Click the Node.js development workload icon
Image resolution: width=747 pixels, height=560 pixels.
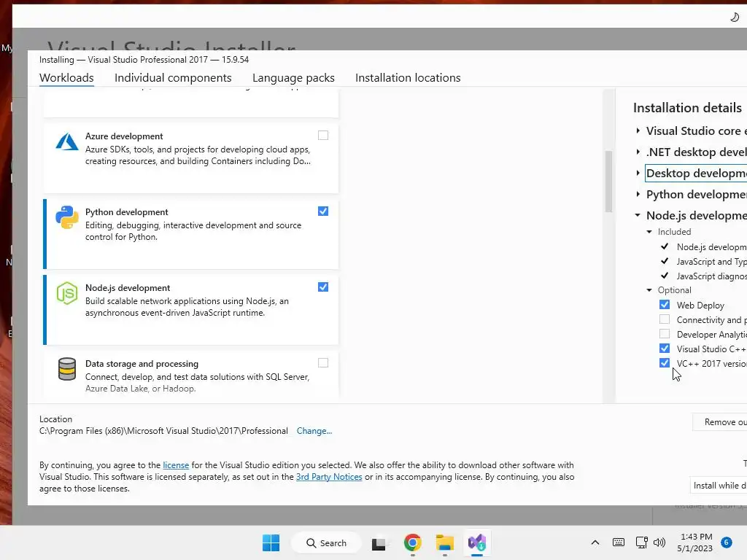pos(67,293)
